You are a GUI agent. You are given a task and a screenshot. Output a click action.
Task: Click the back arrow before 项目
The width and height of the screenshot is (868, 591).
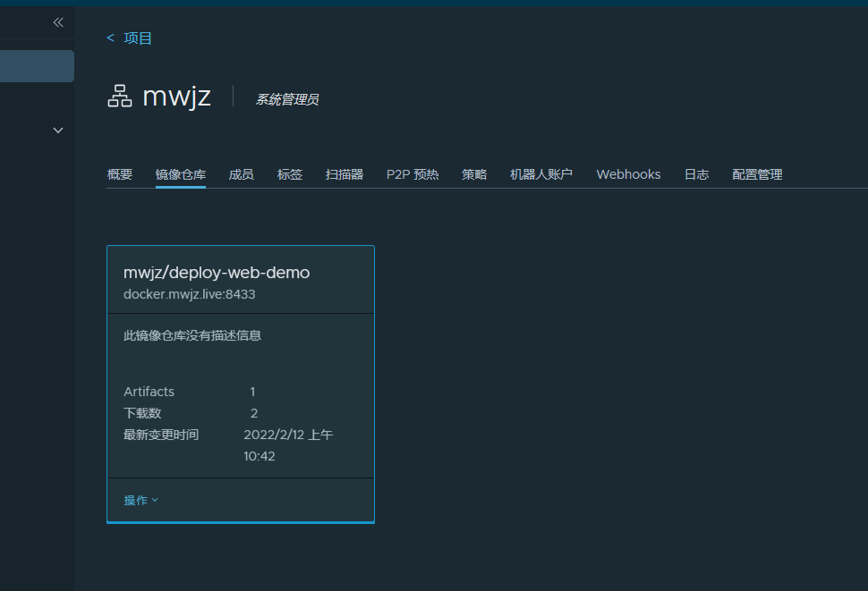[110, 38]
